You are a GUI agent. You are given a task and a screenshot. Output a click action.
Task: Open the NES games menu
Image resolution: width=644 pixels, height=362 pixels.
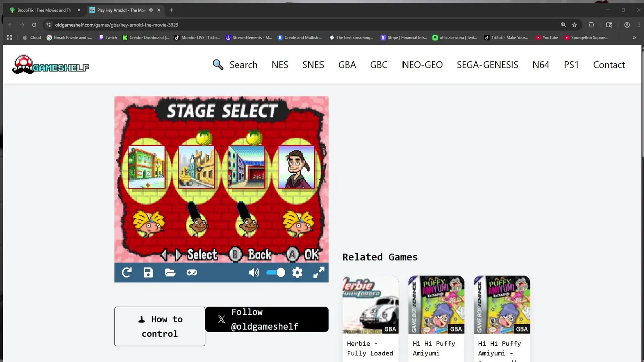[x=280, y=65]
